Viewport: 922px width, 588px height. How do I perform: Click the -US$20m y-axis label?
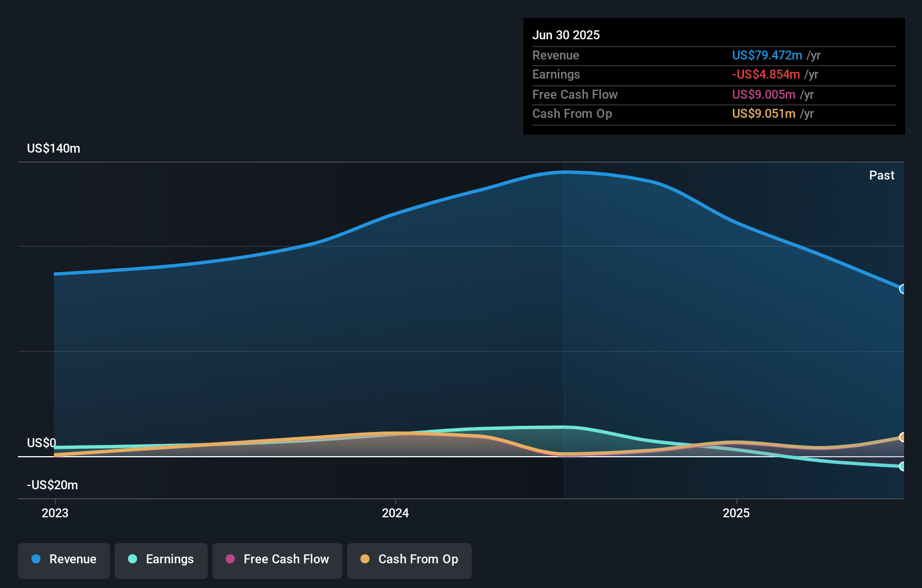point(52,485)
